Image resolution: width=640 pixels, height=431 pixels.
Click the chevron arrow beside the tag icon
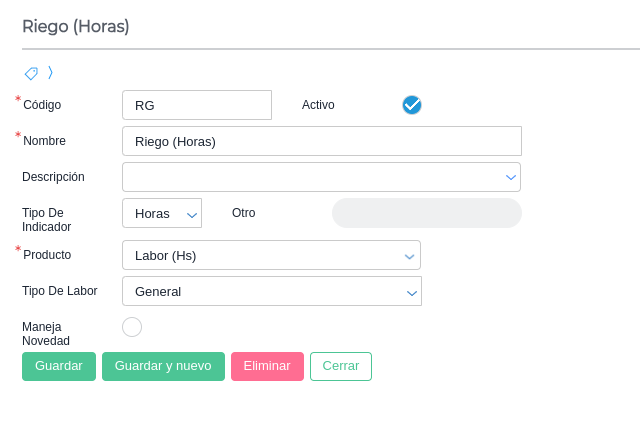pos(50,72)
